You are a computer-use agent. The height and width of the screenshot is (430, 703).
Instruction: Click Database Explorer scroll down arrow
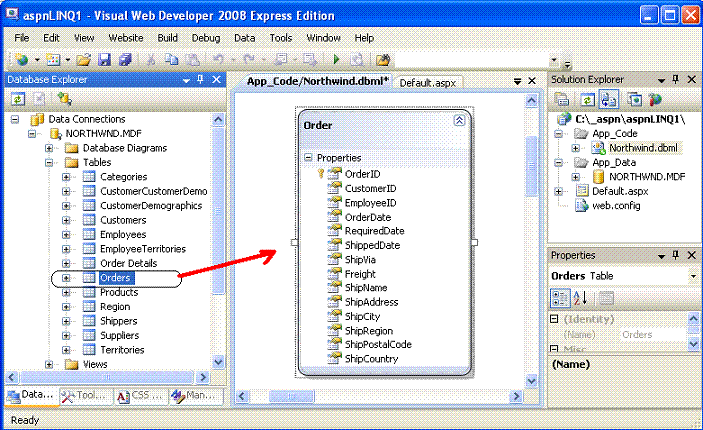(218, 362)
